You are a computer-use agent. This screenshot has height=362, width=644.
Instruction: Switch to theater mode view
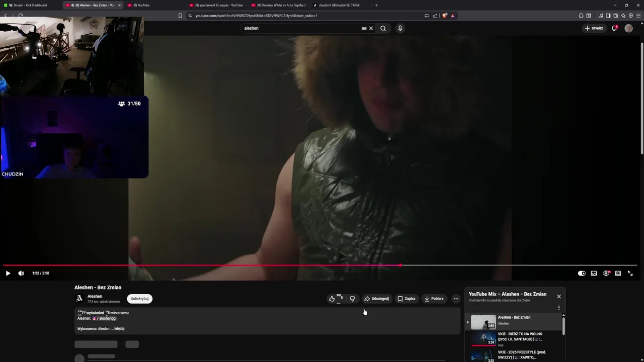(x=618, y=274)
